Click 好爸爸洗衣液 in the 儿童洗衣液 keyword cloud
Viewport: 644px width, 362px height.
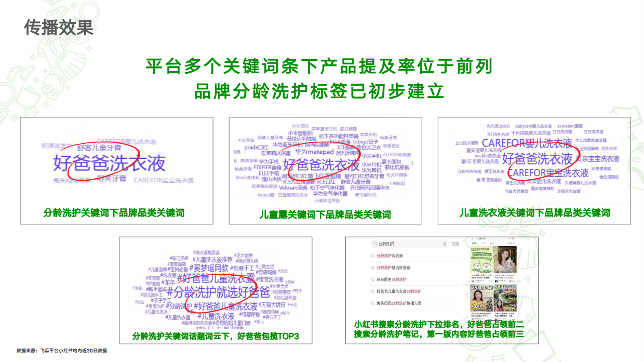pos(538,159)
